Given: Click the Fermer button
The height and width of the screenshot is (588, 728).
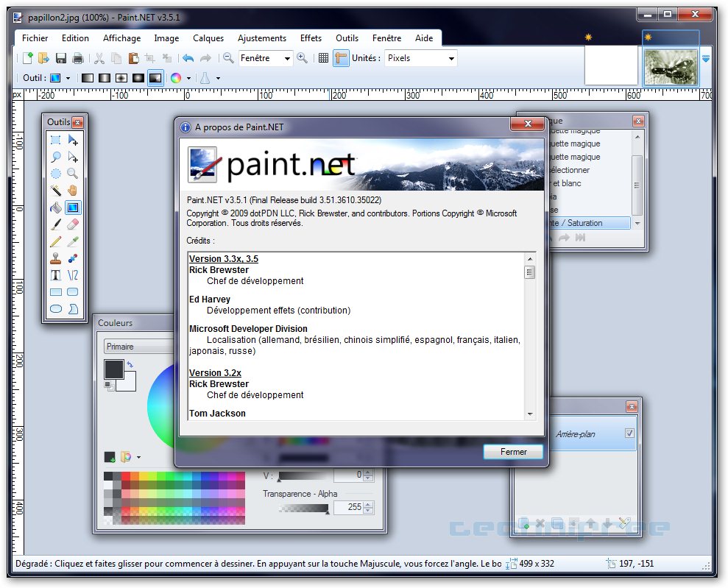Looking at the screenshot, I should click(x=513, y=452).
